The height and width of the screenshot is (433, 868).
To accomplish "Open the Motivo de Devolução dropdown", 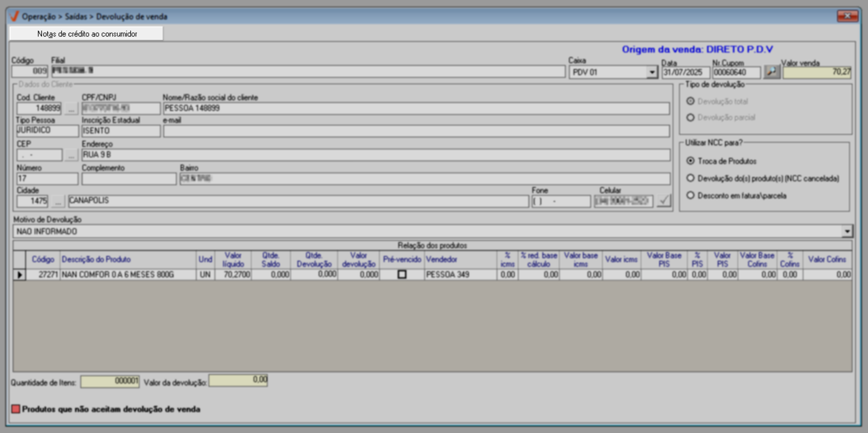I will pyautogui.click(x=847, y=231).
